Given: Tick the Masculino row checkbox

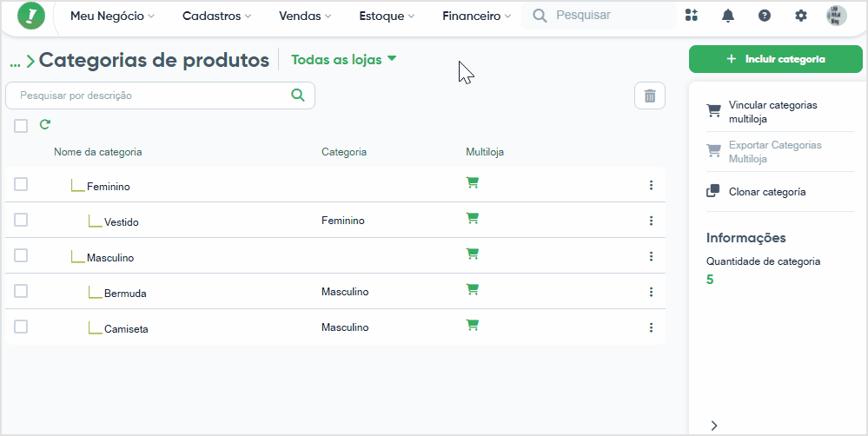Looking at the screenshot, I should (x=21, y=255).
